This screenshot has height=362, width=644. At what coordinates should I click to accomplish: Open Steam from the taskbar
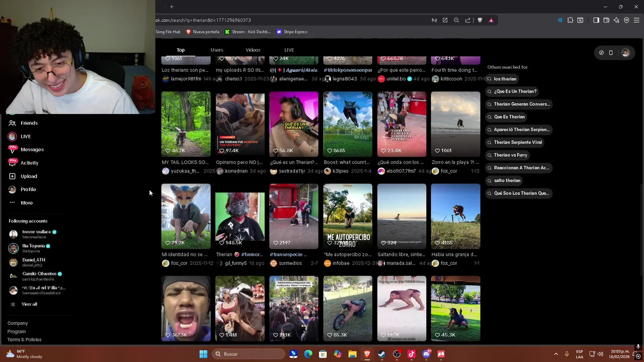coord(382,354)
